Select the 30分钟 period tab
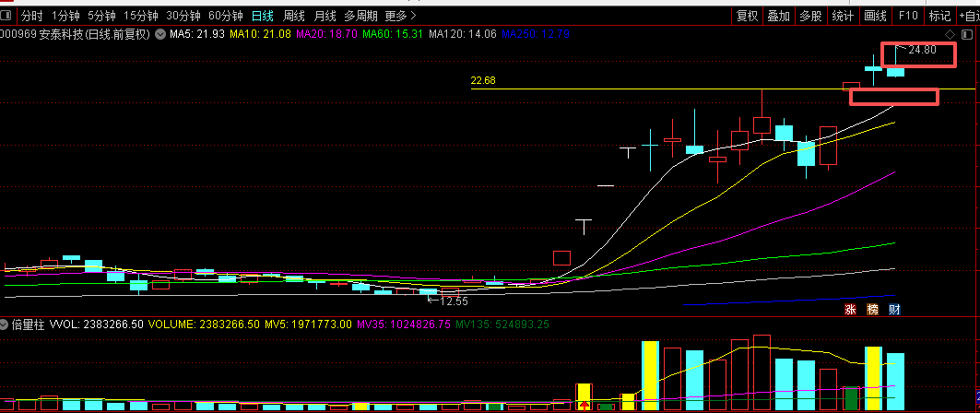 click(183, 16)
